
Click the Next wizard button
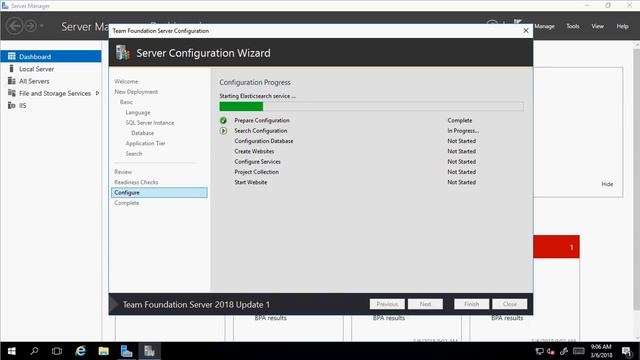click(x=425, y=304)
